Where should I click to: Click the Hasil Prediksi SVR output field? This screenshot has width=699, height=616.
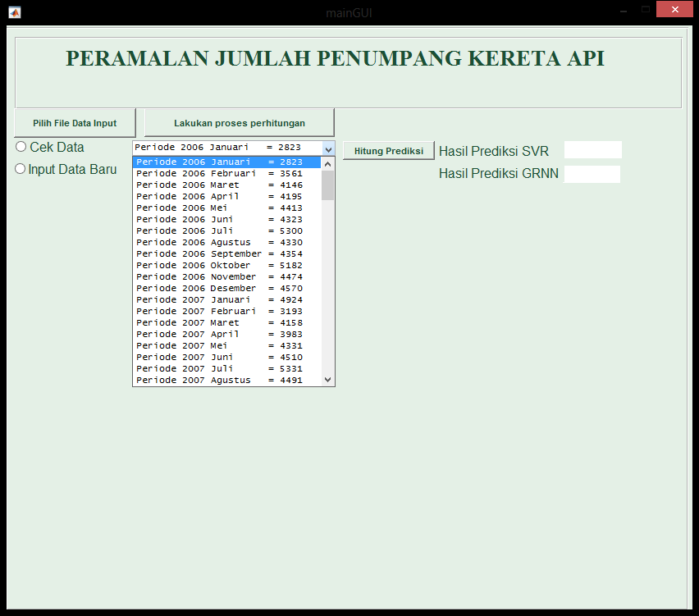pos(592,150)
